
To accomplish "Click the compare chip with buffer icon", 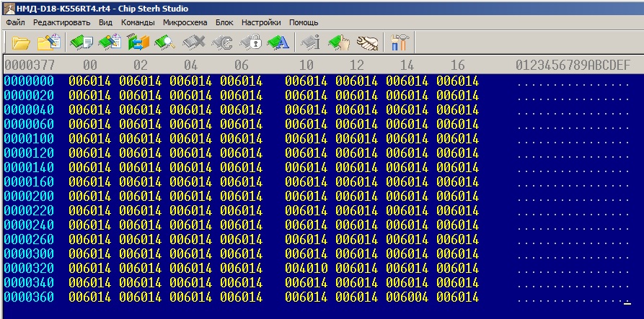I will (137, 43).
